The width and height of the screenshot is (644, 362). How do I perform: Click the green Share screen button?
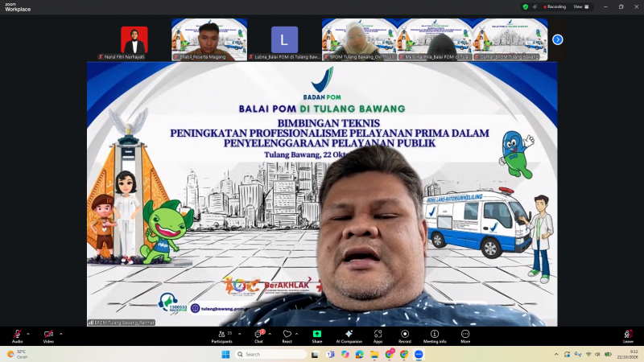(x=316, y=336)
